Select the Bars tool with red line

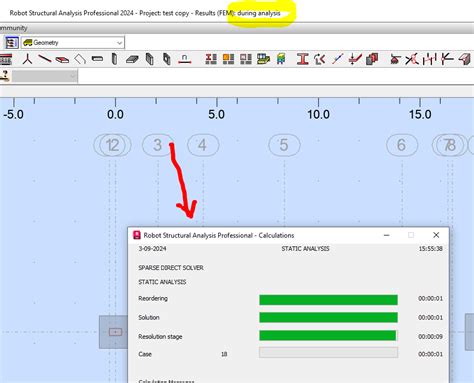[x=45, y=59]
